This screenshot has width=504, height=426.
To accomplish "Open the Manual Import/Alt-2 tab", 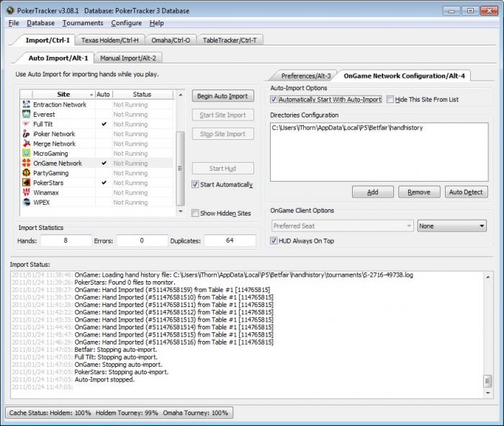I will [128, 58].
